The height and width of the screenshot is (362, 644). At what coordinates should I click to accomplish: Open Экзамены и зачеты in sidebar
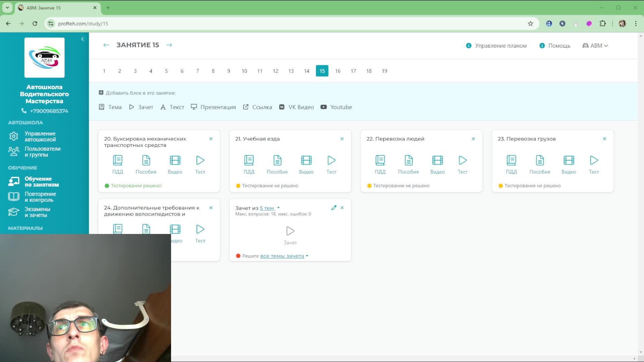point(37,212)
